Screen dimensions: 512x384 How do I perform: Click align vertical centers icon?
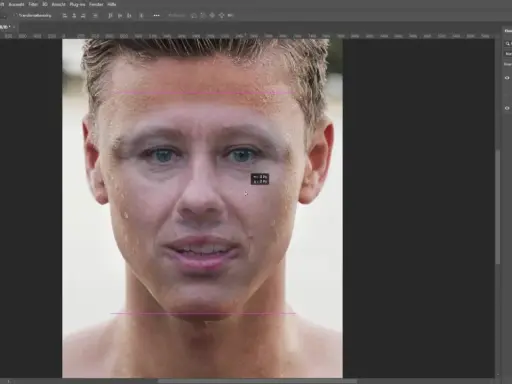point(120,16)
